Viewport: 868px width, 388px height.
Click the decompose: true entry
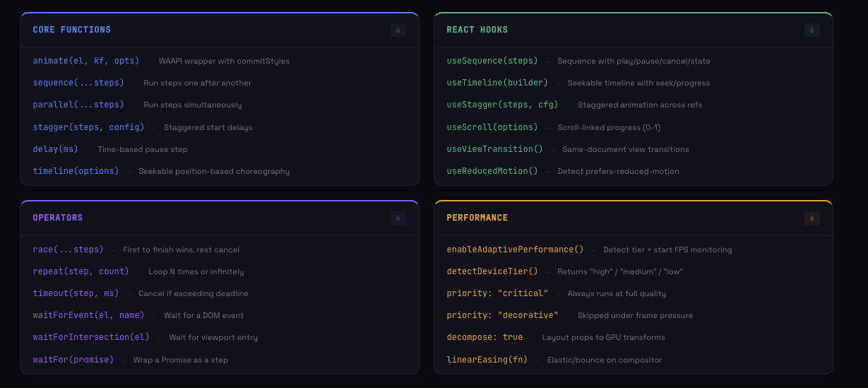[x=484, y=337]
